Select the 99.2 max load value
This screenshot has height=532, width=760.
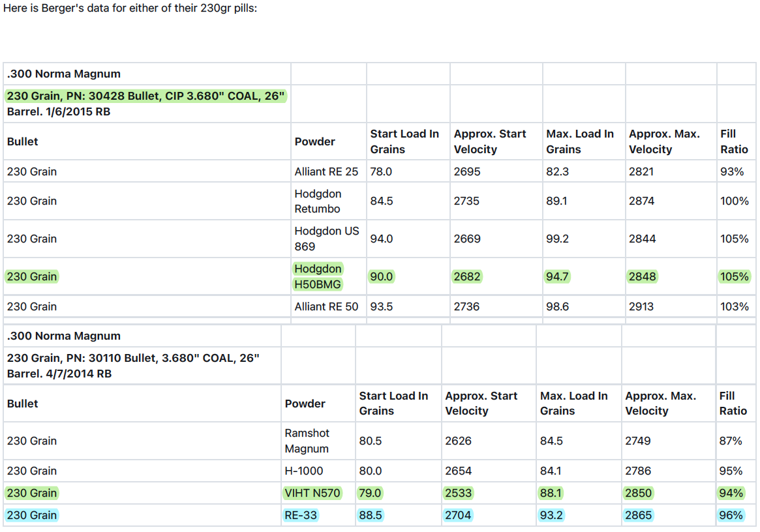click(x=557, y=239)
